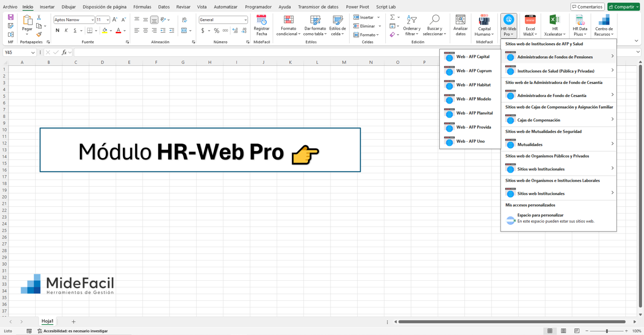The height and width of the screenshot is (335, 644).
Task: Click the HR-Web Pro ribbon button
Action: [509, 25]
